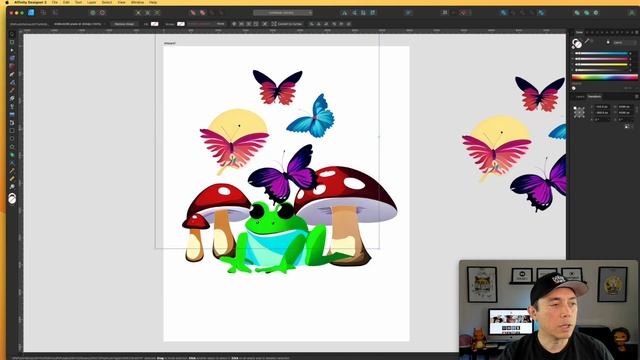Adjust the black color slider
640x360 pixels.
pyautogui.click(x=601, y=70)
